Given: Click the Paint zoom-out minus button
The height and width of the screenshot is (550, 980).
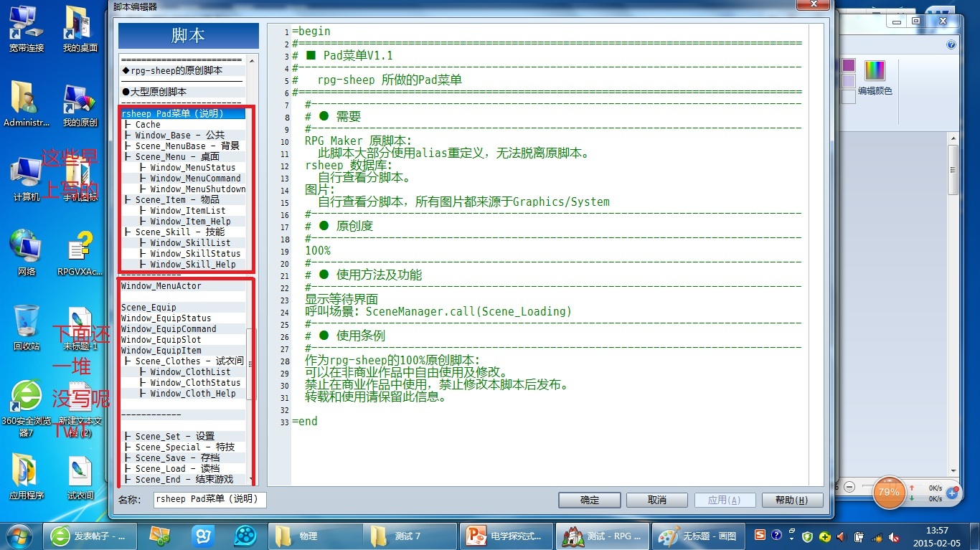Looking at the screenshot, I should 849,486.
